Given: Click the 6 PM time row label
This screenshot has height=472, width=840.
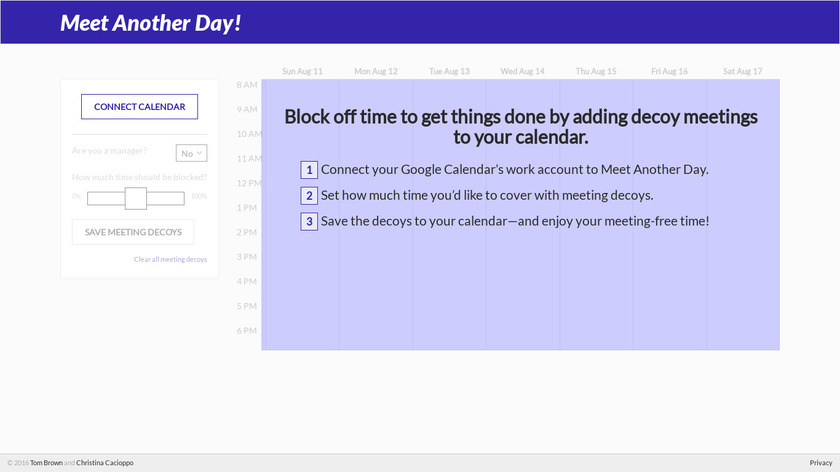Looking at the screenshot, I should [x=247, y=330].
